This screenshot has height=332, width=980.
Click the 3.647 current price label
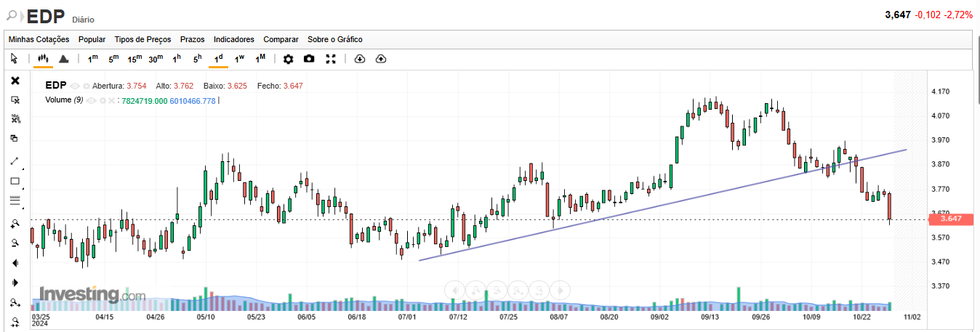[x=951, y=219]
